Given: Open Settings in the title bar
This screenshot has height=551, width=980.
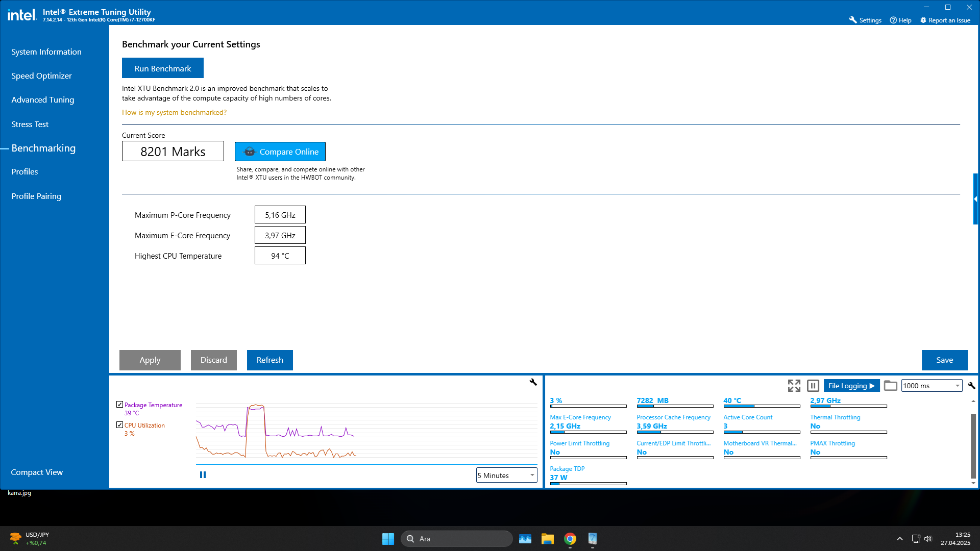Looking at the screenshot, I should pos(865,20).
